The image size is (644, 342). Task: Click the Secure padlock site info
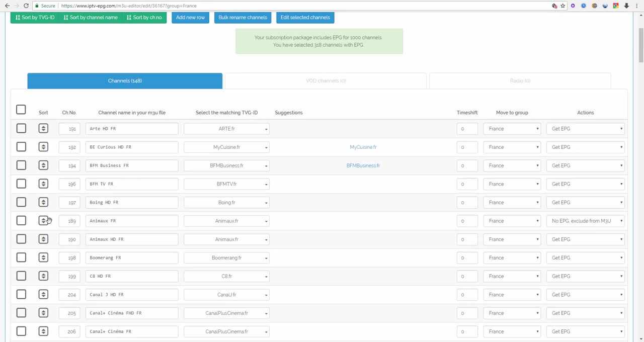(x=45, y=6)
